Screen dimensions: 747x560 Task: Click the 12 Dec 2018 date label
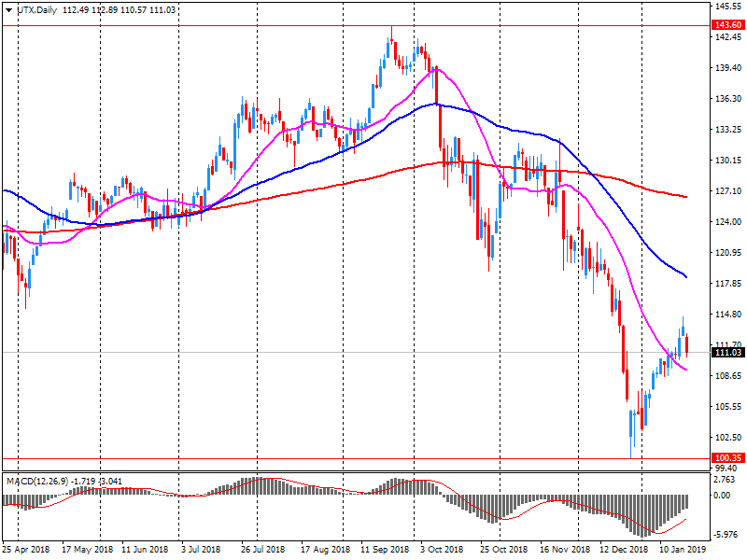[x=624, y=550]
